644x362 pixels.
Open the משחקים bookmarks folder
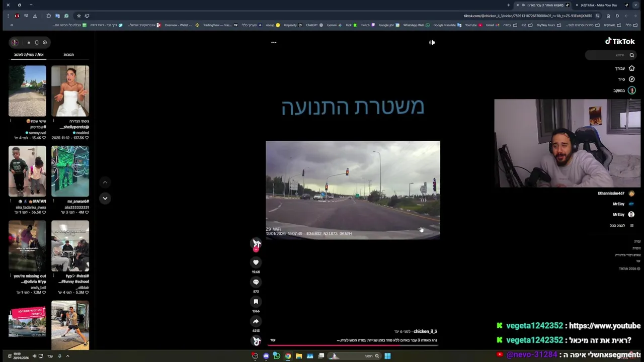pyautogui.click(x=612, y=25)
